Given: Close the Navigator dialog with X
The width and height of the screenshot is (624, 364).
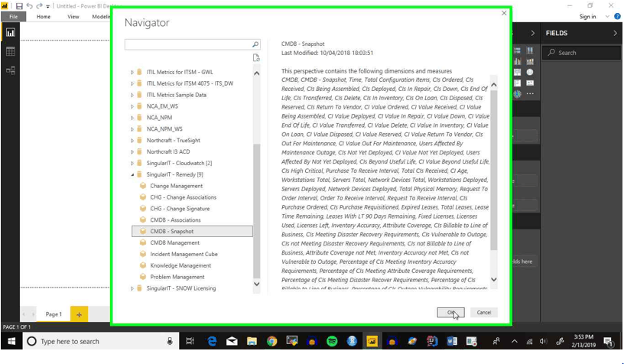Looking at the screenshot, I should click(504, 13).
